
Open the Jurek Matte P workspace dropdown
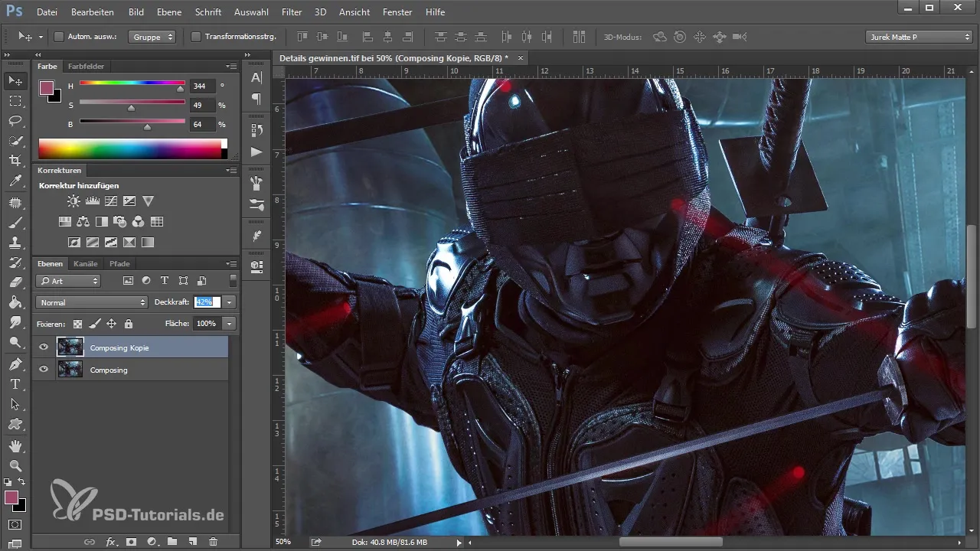pyautogui.click(x=919, y=37)
